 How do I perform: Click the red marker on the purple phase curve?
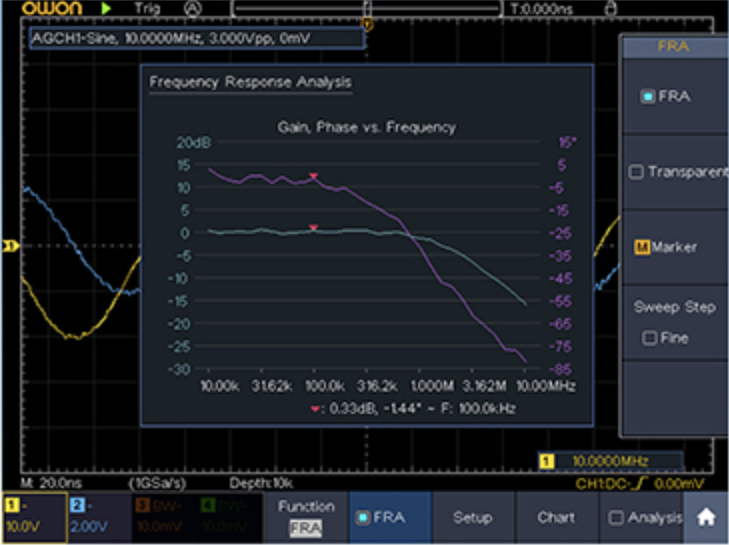click(x=313, y=176)
